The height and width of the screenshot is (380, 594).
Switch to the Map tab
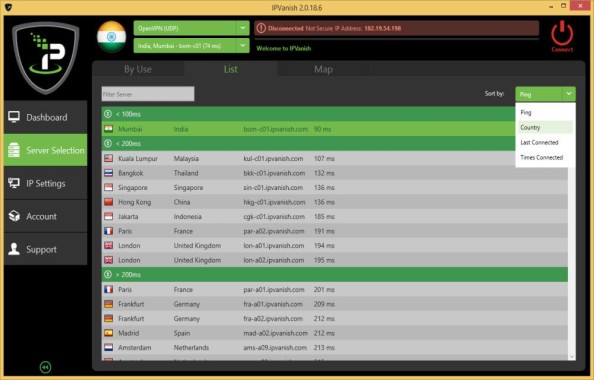click(x=323, y=69)
